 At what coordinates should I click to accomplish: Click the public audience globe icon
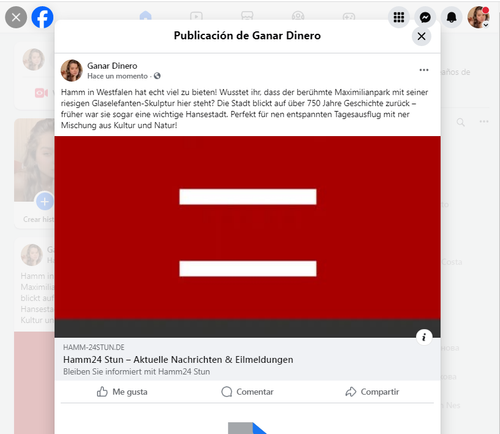coord(157,76)
